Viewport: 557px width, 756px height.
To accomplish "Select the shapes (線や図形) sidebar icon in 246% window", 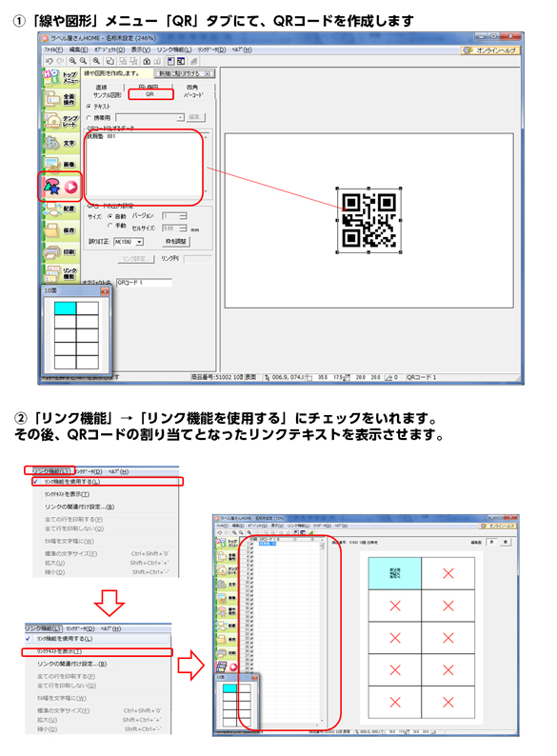I will point(61,187).
